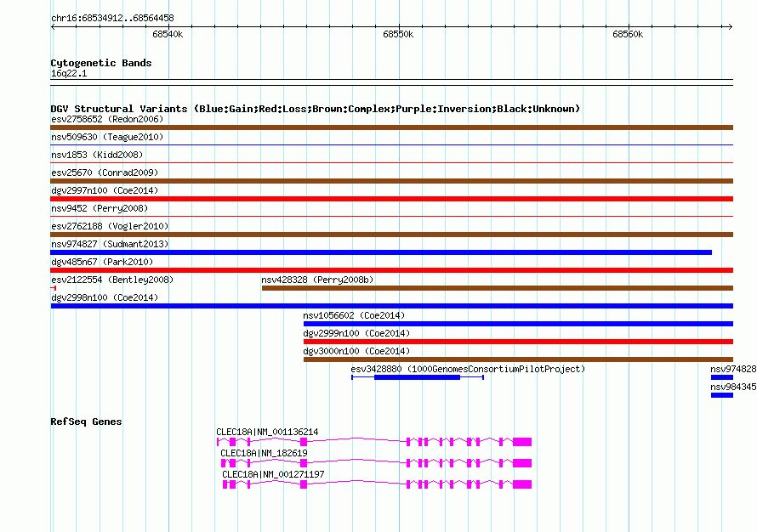Click the esv2762188 (Vogler2010) label
757x532 pixels.
pos(110,226)
